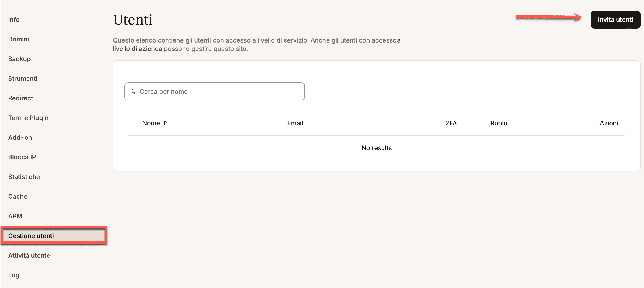Select Strumenti in the sidebar
Screen dimensions: 644x288
[23, 79]
